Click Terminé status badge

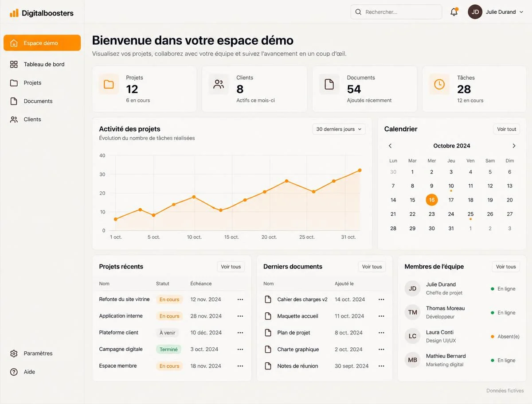pyautogui.click(x=169, y=350)
